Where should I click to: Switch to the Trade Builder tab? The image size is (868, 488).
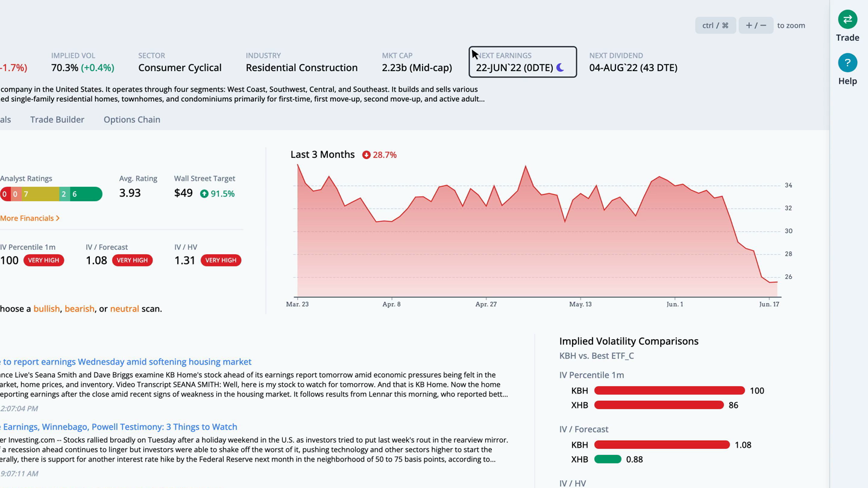pos(57,119)
